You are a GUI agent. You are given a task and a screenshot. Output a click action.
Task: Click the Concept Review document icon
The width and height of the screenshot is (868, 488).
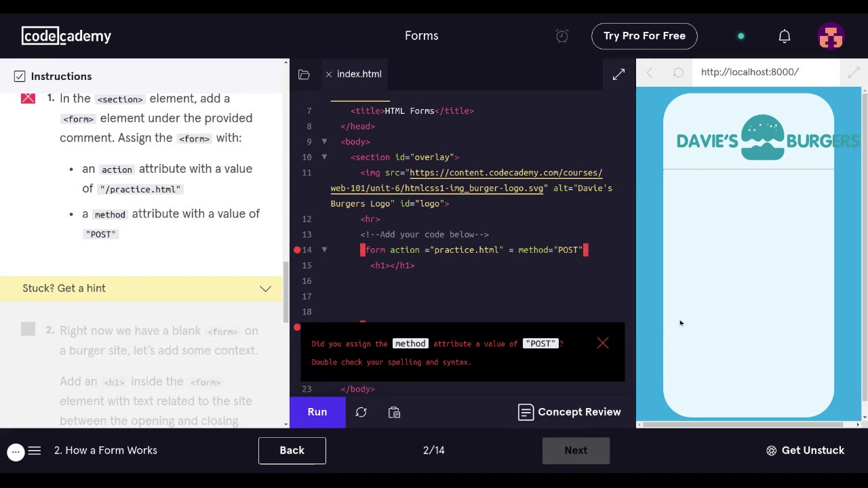coord(526,412)
